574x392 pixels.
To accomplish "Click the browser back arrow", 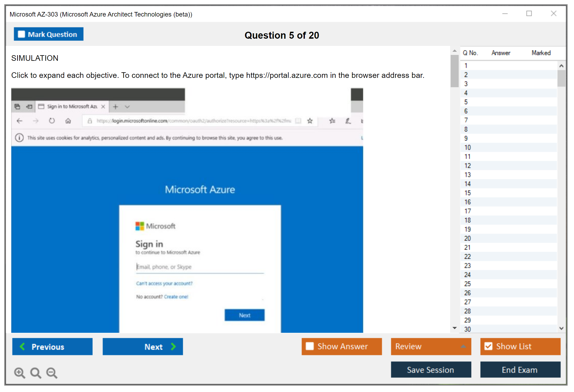I will [x=19, y=121].
